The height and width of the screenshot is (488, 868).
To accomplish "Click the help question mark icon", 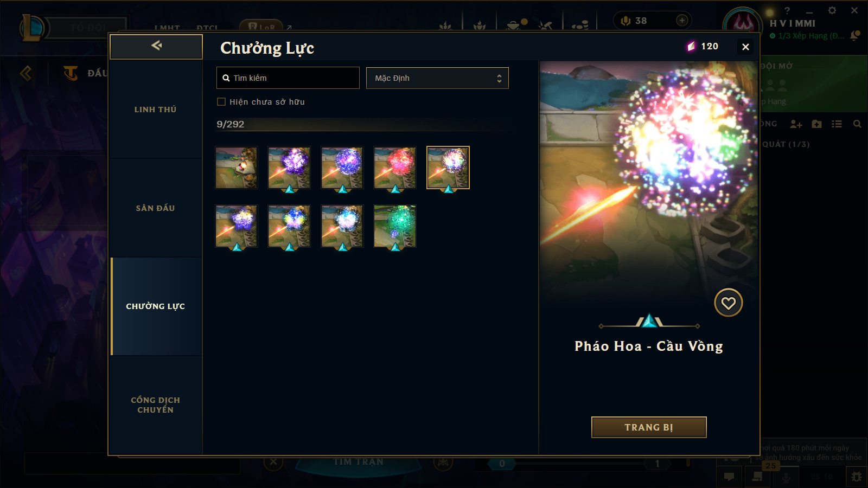I will [787, 10].
